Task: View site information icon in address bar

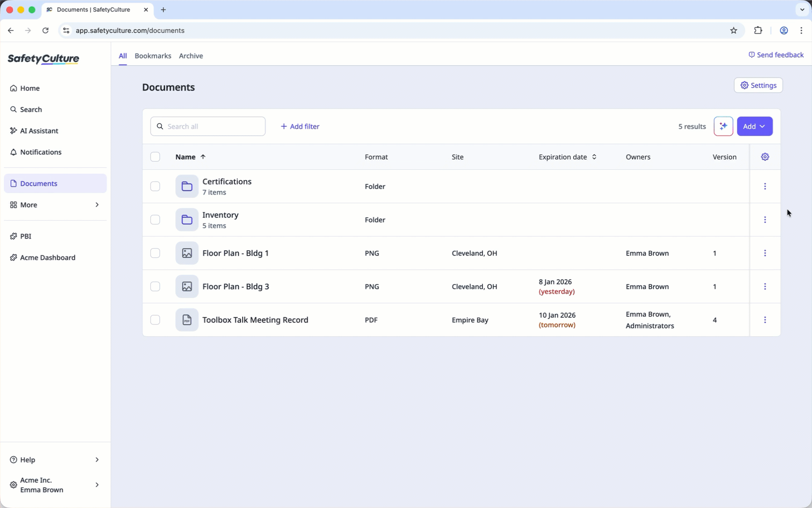Action: click(x=66, y=30)
